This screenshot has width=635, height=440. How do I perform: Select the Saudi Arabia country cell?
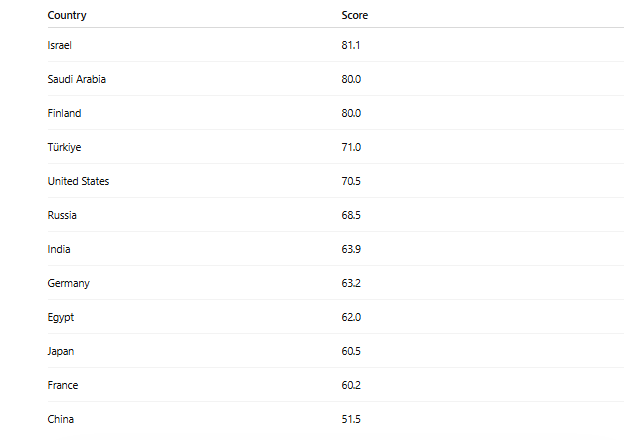(77, 79)
